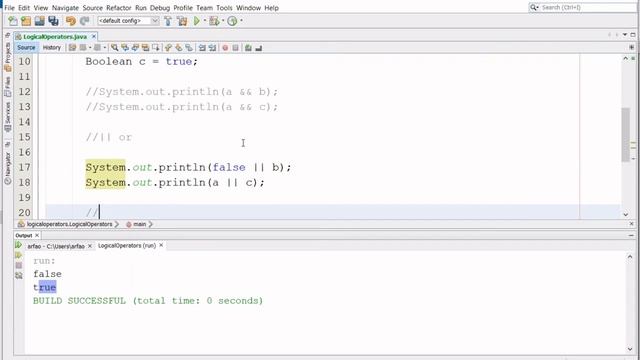
Task: Click Re-run green arrows in Output panel
Action: pyautogui.click(x=18, y=245)
